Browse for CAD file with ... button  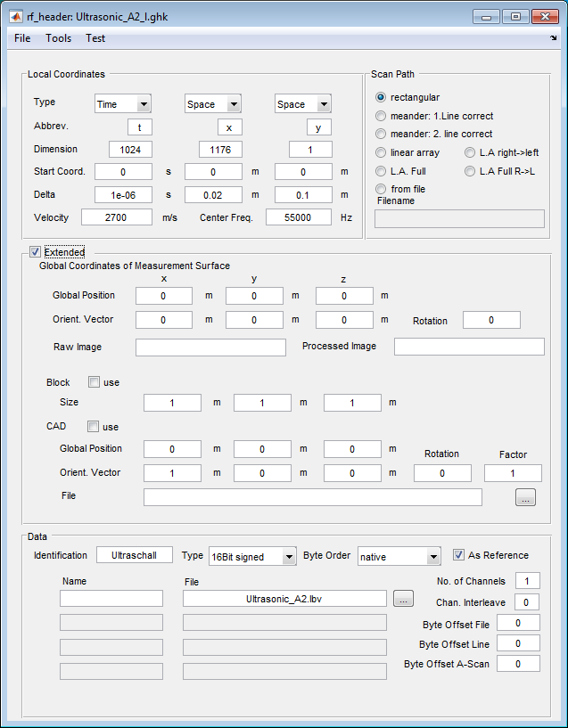point(525,497)
